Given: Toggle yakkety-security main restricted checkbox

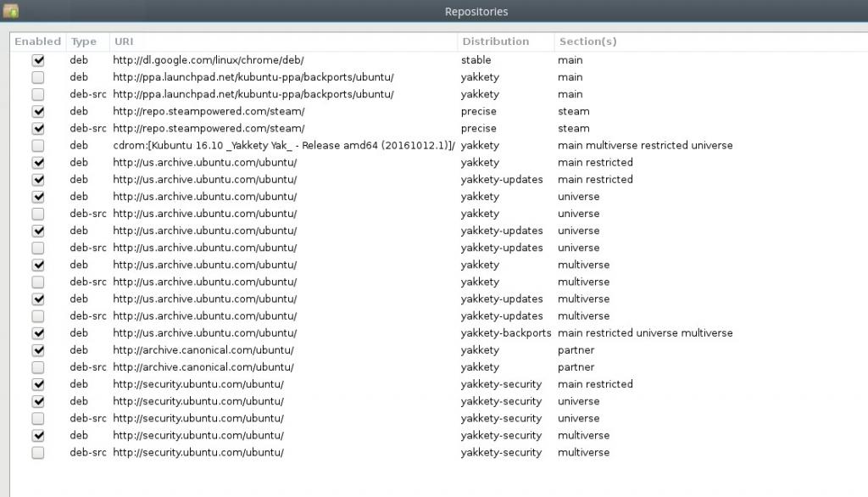Looking at the screenshot, I should (x=37, y=384).
